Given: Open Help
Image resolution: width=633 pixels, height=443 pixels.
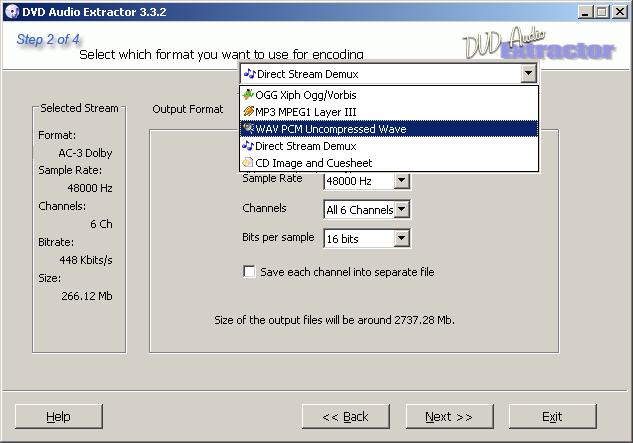Looking at the screenshot, I should (59, 416).
